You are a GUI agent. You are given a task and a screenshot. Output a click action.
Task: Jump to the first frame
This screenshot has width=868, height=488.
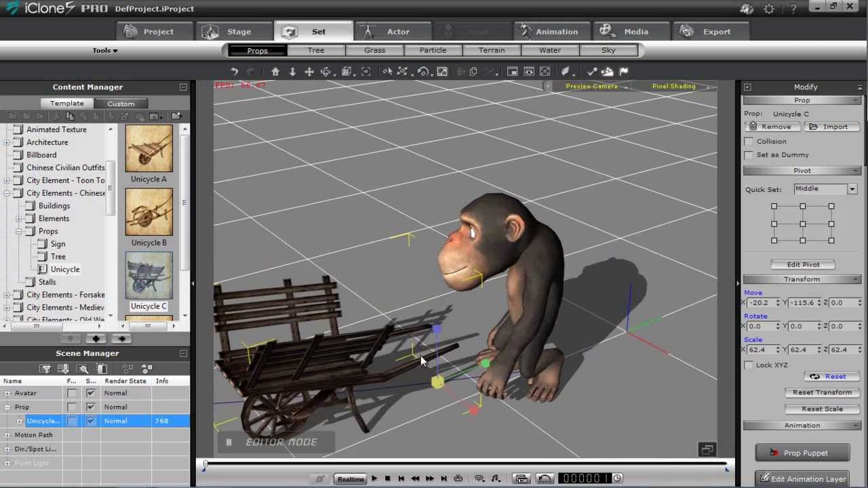[x=401, y=479]
